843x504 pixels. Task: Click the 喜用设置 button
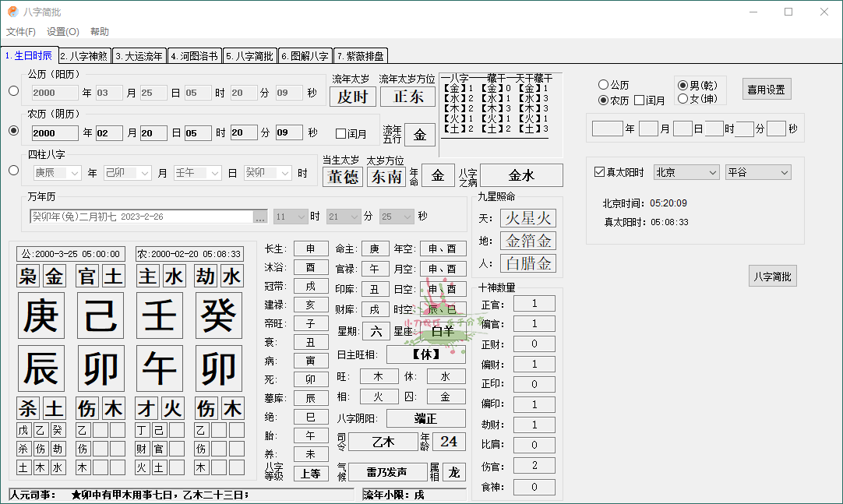tap(766, 90)
